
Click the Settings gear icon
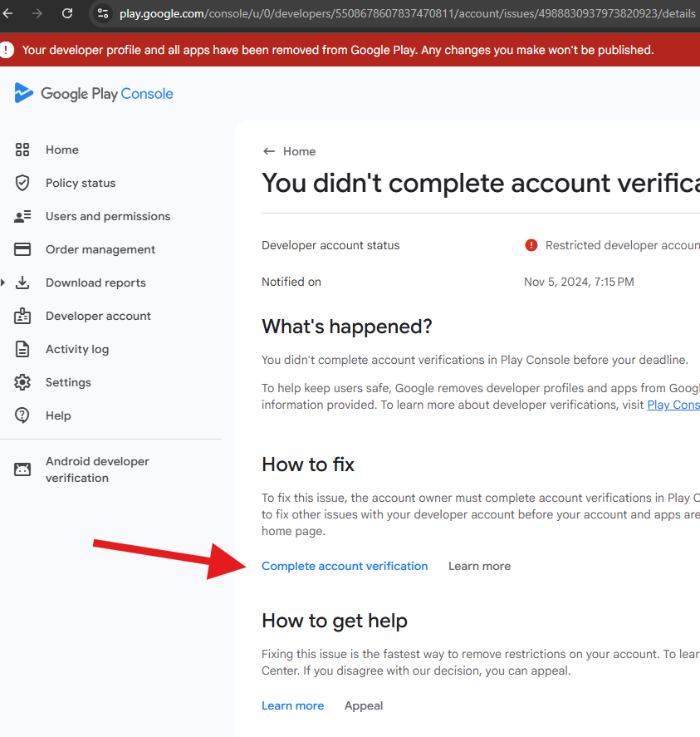click(x=22, y=382)
